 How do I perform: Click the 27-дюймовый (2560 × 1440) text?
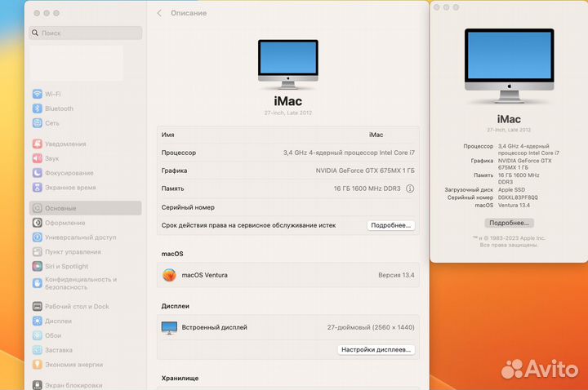[x=371, y=327]
